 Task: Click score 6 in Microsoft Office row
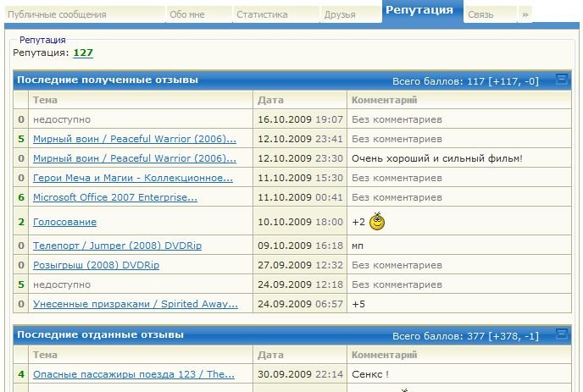pos(21,197)
